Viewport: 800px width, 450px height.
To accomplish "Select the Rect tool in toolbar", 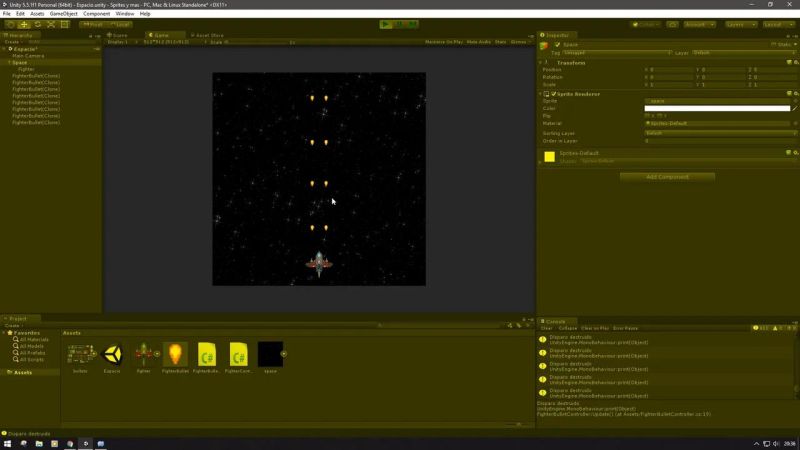I will [x=65, y=24].
